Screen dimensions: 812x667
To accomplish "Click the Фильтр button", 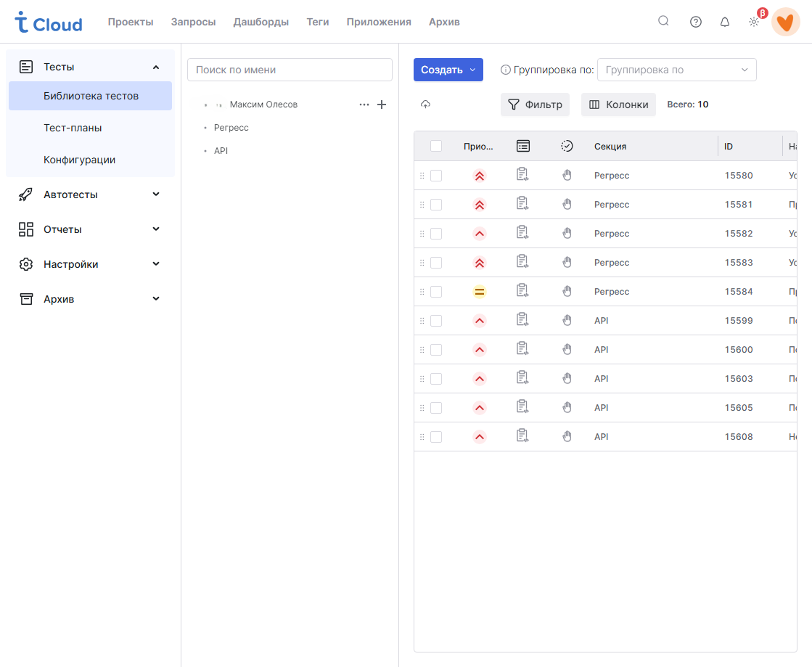I will pyautogui.click(x=535, y=105).
